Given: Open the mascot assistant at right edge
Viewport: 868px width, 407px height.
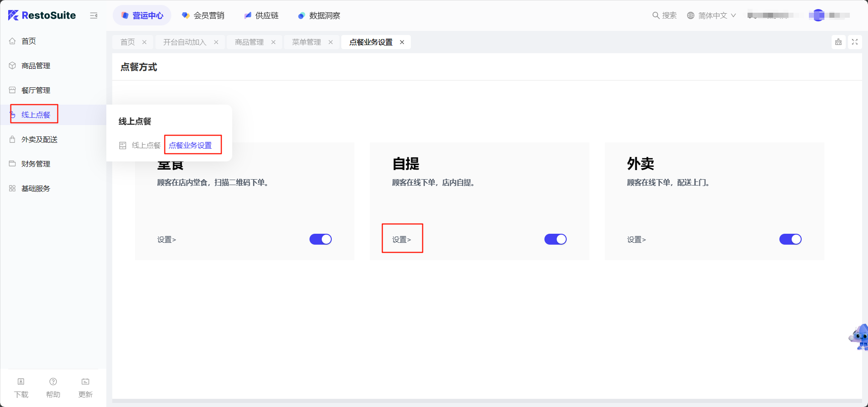Looking at the screenshot, I should coord(859,337).
